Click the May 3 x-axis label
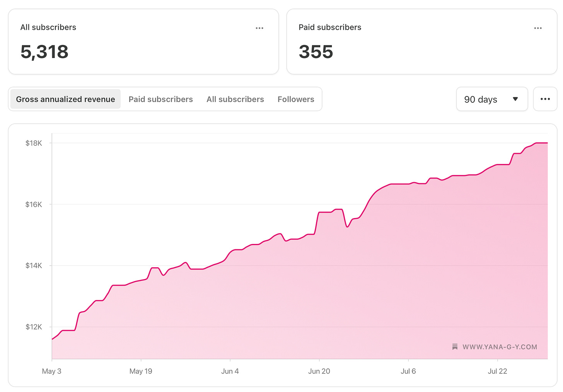 51,371
